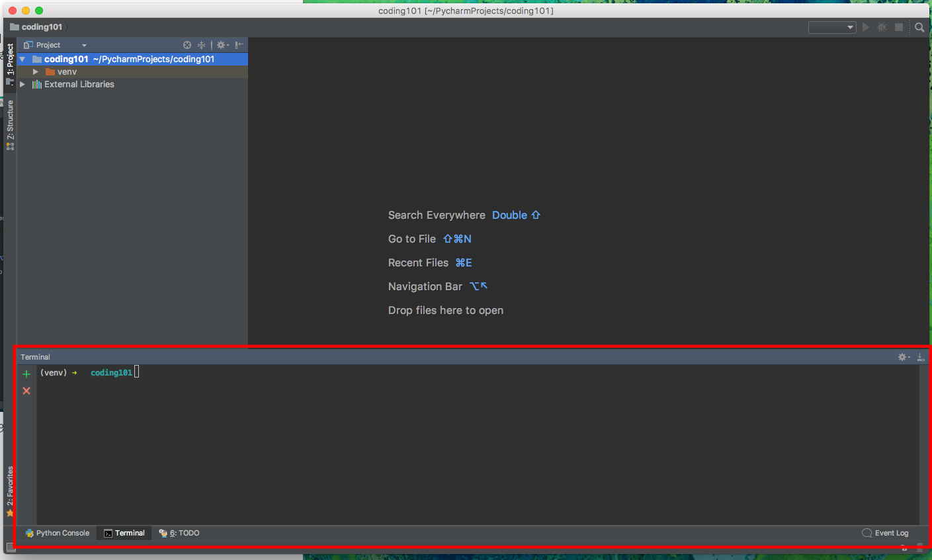Collapse all nodes in the Project panel

[201, 44]
